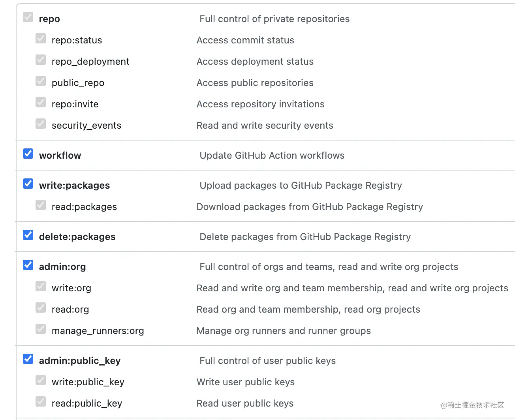Click the admin:org scope label
515x420 pixels.
[62, 267]
